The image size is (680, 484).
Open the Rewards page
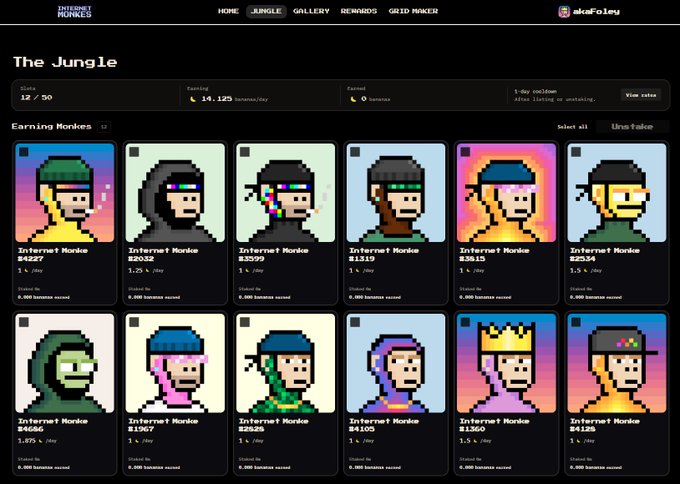click(359, 11)
